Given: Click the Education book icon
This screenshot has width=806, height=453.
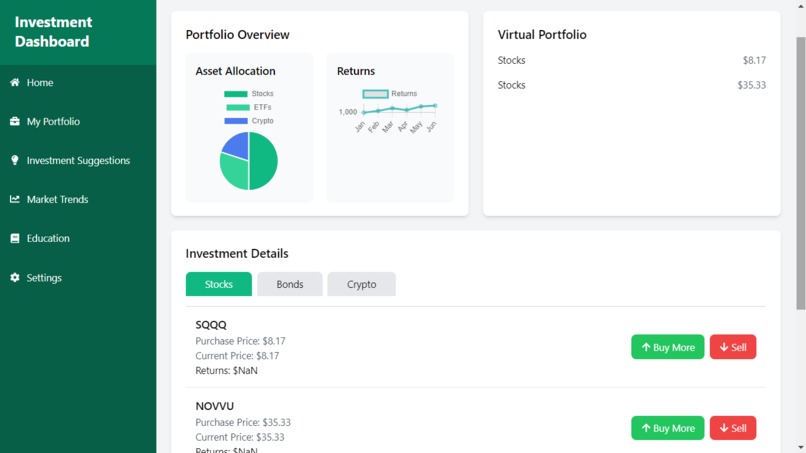Looking at the screenshot, I should point(14,238).
